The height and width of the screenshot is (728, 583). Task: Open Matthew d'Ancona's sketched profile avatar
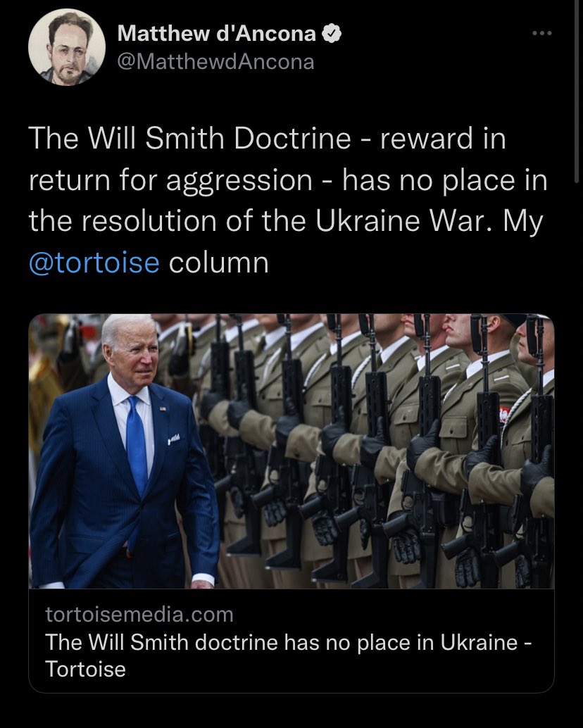pos(67,47)
